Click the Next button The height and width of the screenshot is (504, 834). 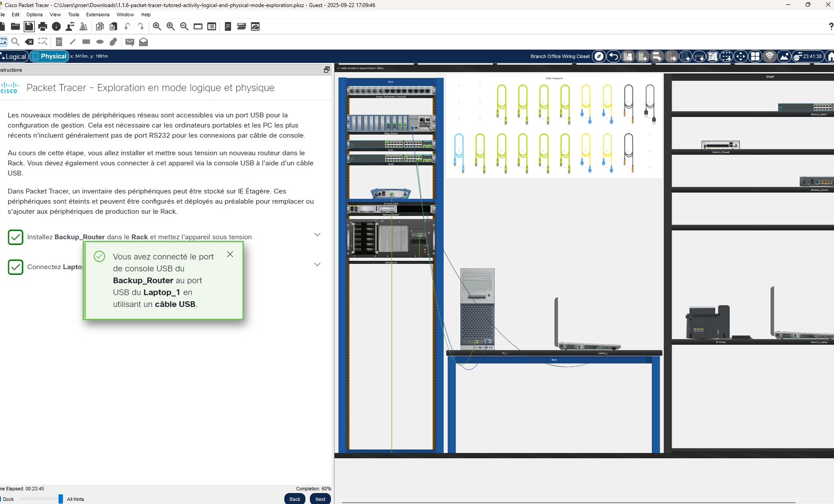(x=320, y=499)
